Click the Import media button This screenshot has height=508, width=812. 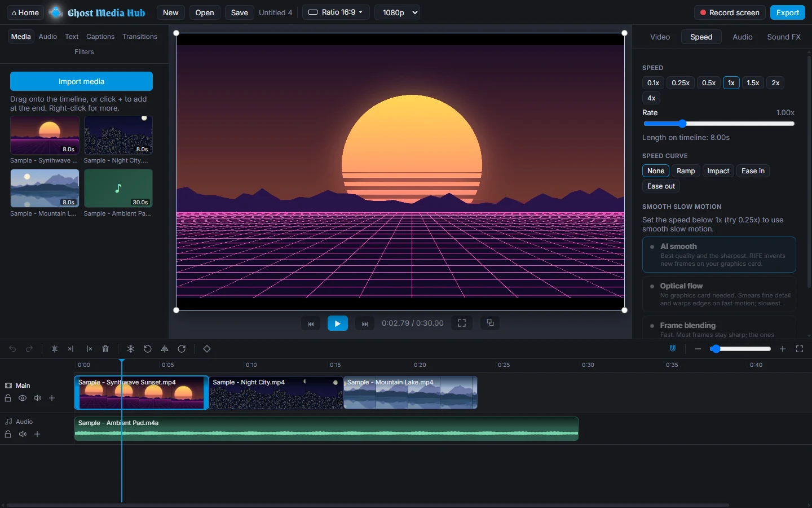tap(81, 81)
